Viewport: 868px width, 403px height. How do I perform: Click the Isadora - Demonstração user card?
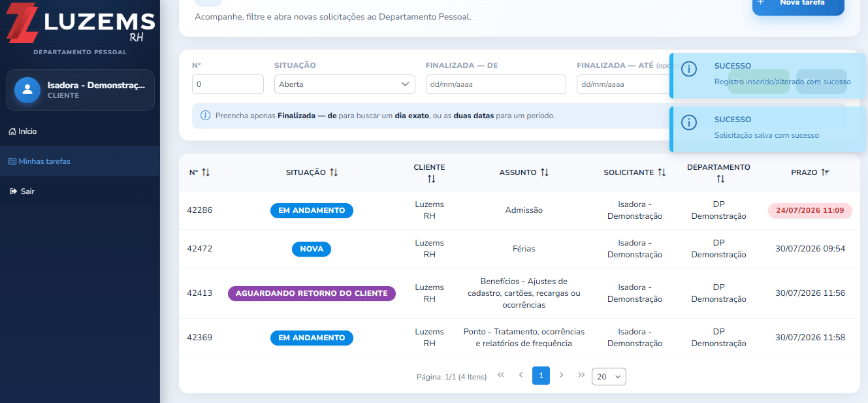[80, 90]
